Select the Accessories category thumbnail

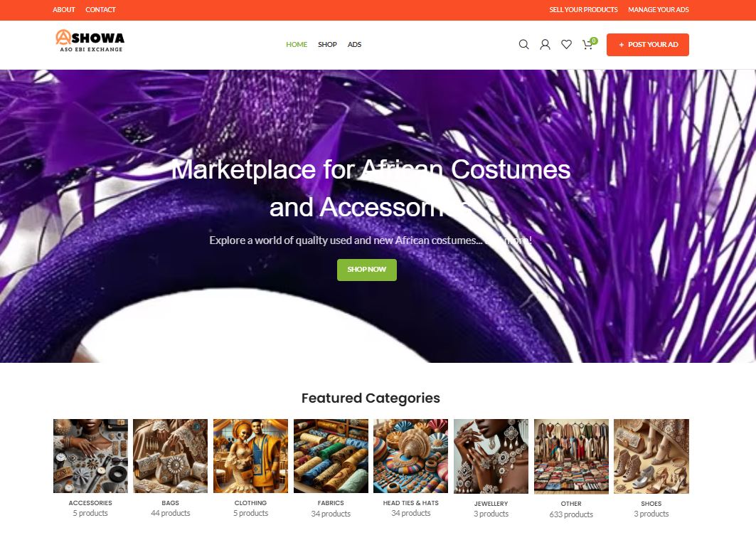click(x=90, y=455)
